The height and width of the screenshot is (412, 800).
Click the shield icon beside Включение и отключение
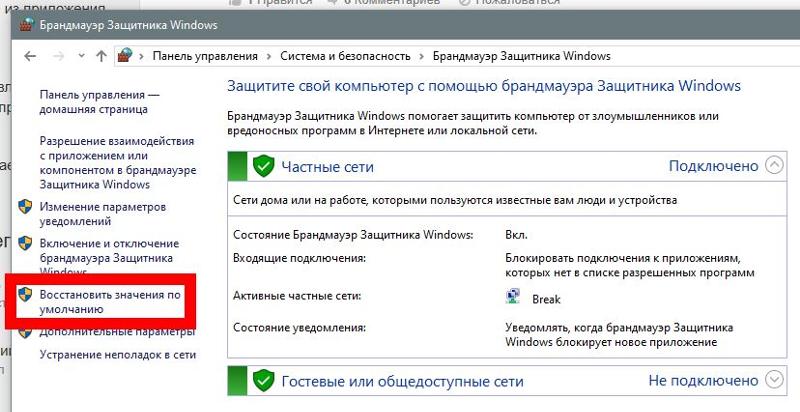tap(25, 243)
